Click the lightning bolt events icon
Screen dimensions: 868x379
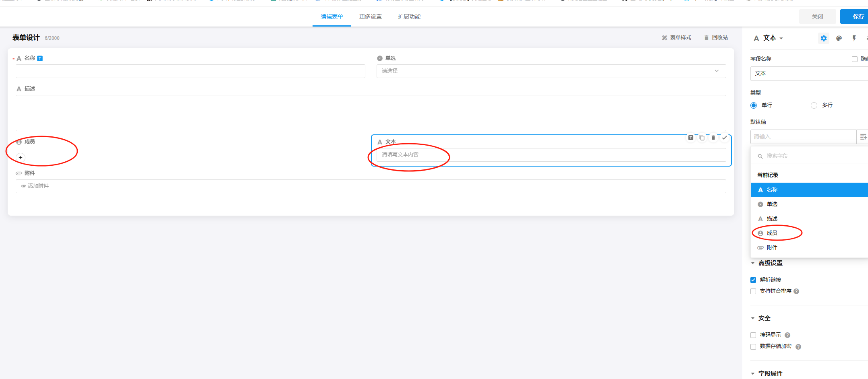[x=854, y=38]
